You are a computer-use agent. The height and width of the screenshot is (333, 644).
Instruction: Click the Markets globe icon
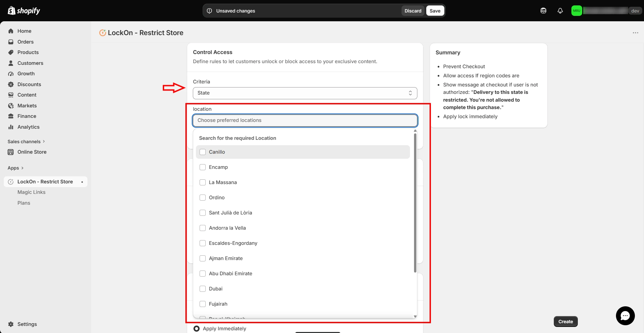click(x=11, y=106)
